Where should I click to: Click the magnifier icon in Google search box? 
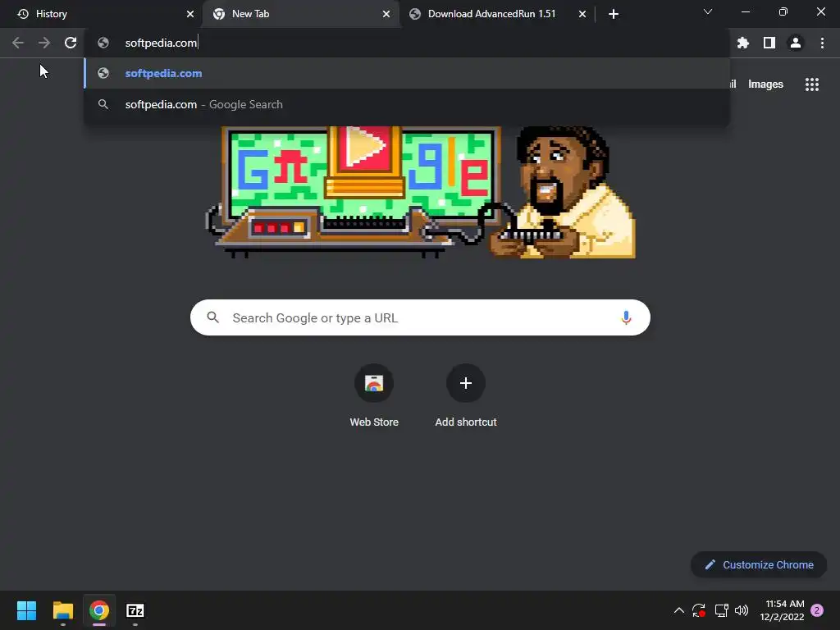click(213, 317)
